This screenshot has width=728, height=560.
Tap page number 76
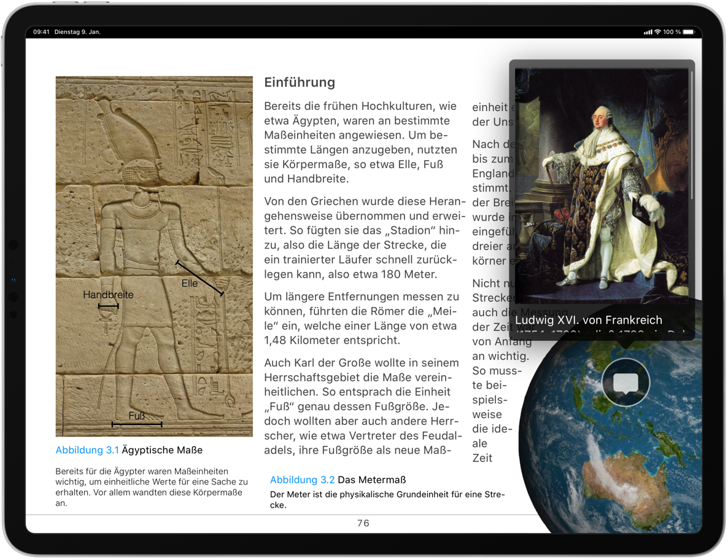(x=363, y=523)
